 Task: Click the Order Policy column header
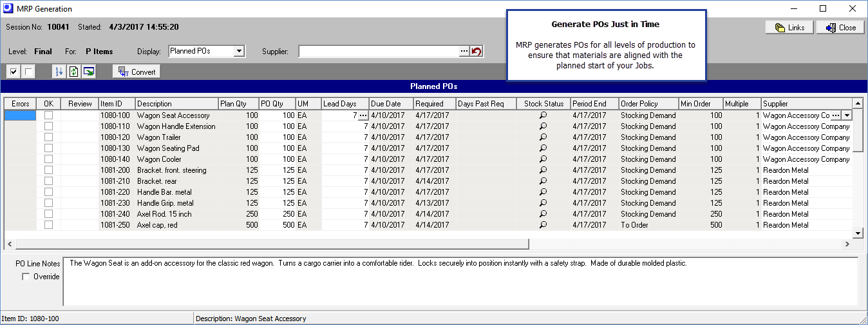coord(649,104)
